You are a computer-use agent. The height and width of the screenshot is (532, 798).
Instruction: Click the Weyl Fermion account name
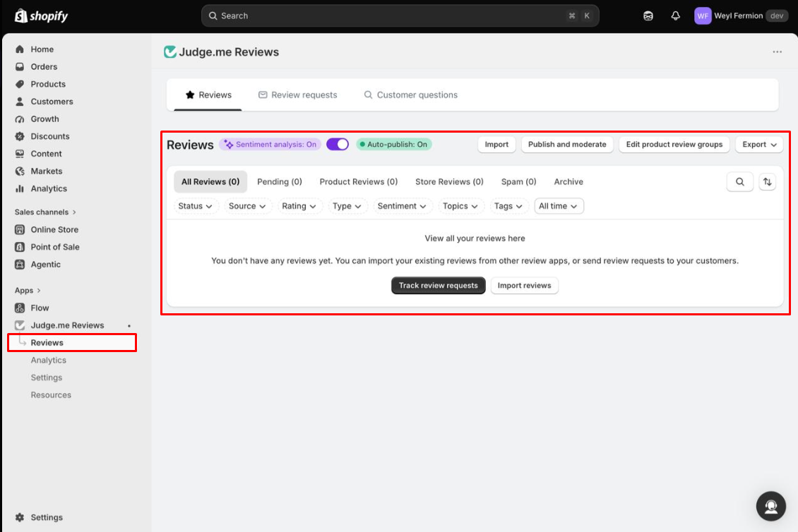(x=739, y=16)
